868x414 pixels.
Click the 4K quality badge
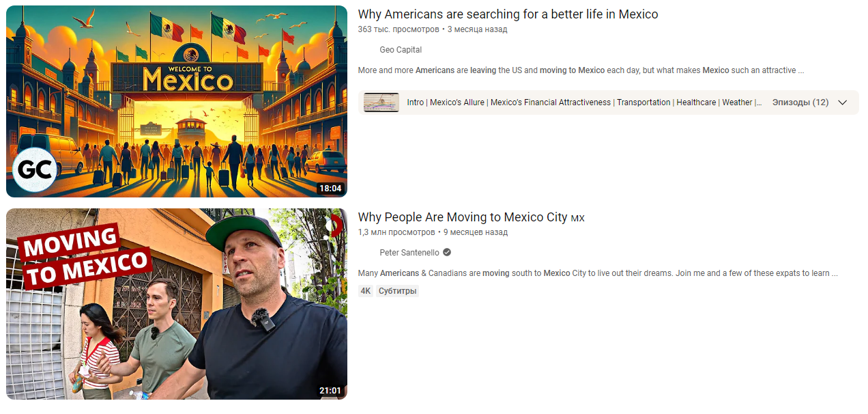pos(366,291)
